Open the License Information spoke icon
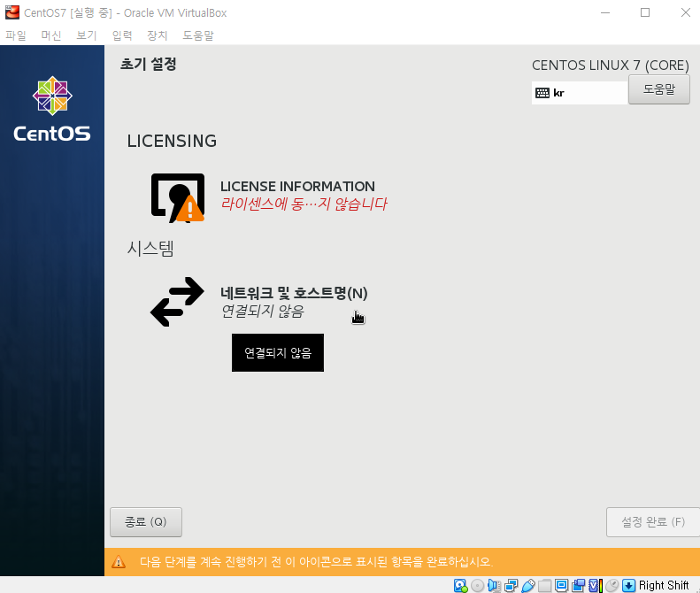The height and width of the screenshot is (593, 700). click(x=178, y=198)
